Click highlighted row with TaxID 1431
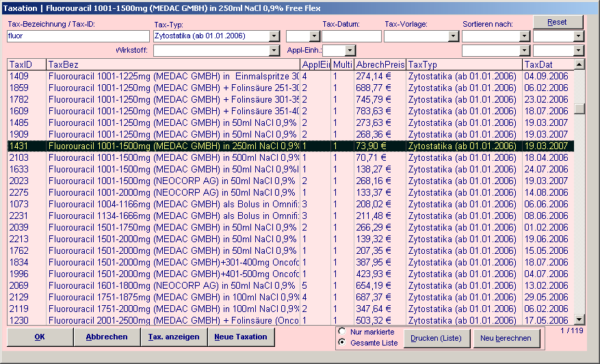The image size is (600, 364). point(291,146)
